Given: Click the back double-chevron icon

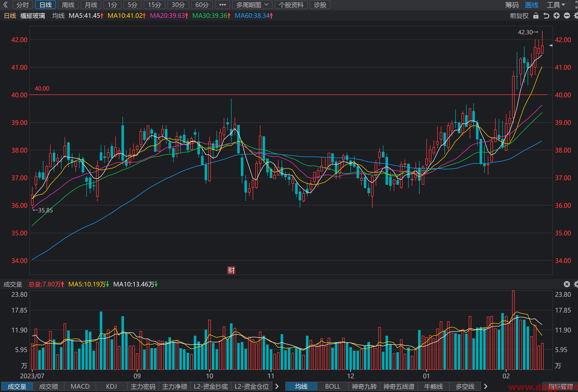Looking at the screenshot, I should click(x=5, y=5).
